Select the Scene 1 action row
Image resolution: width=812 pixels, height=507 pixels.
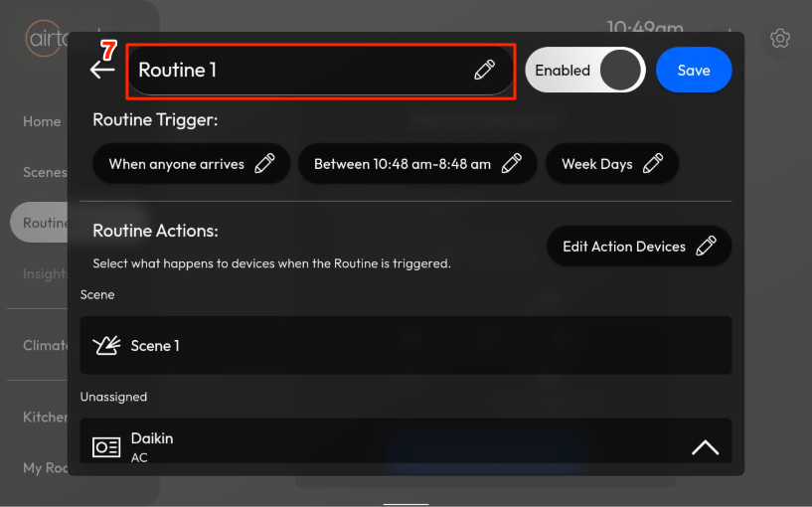[x=406, y=346]
